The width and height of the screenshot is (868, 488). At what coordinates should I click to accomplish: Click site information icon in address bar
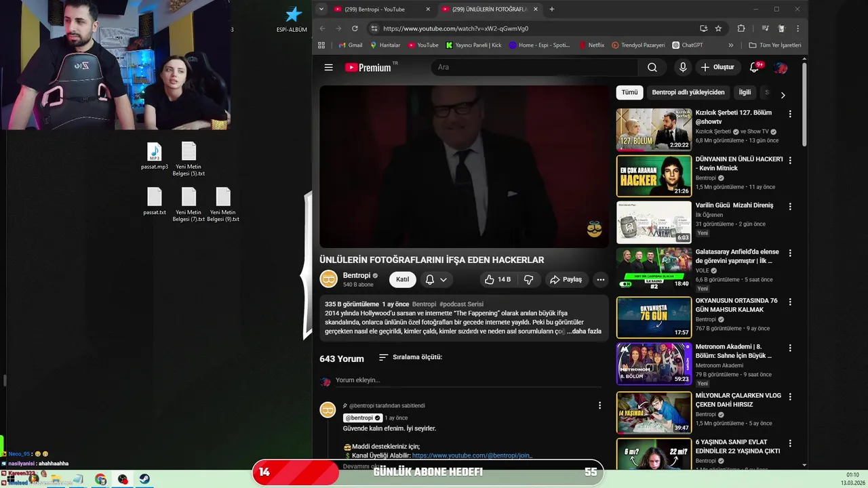374,28
